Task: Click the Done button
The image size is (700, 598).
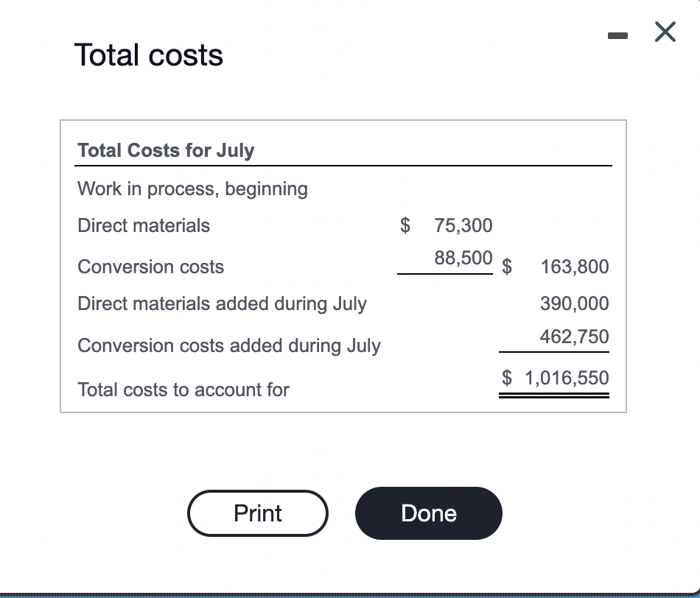Action: [x=428, y=513]
